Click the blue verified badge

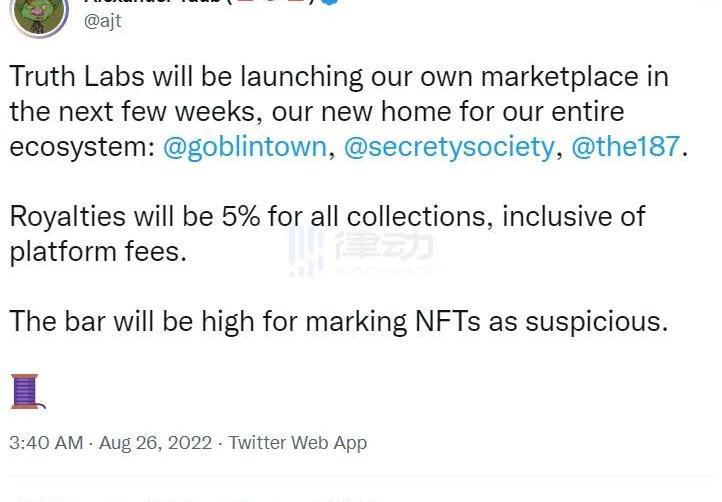pos(329,3)
